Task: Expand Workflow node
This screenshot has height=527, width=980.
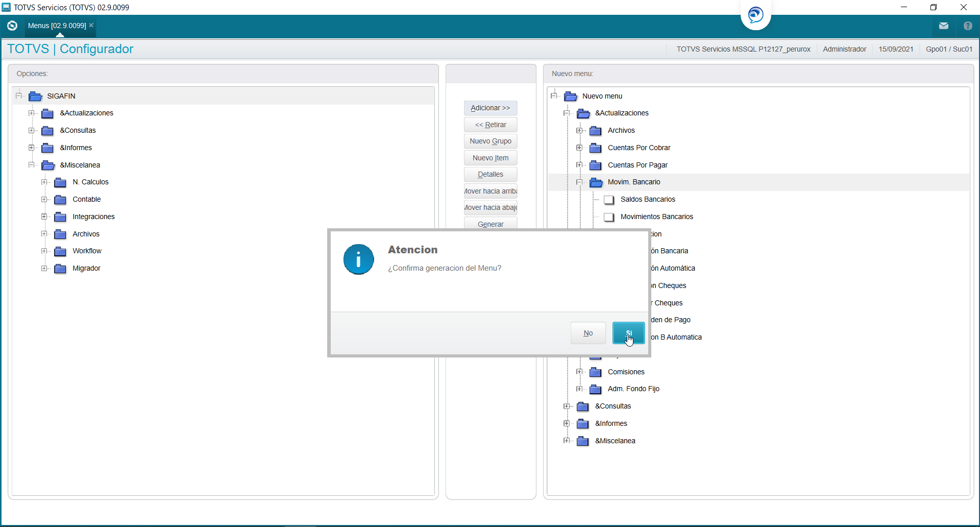Action: click(x=44, y=251)
